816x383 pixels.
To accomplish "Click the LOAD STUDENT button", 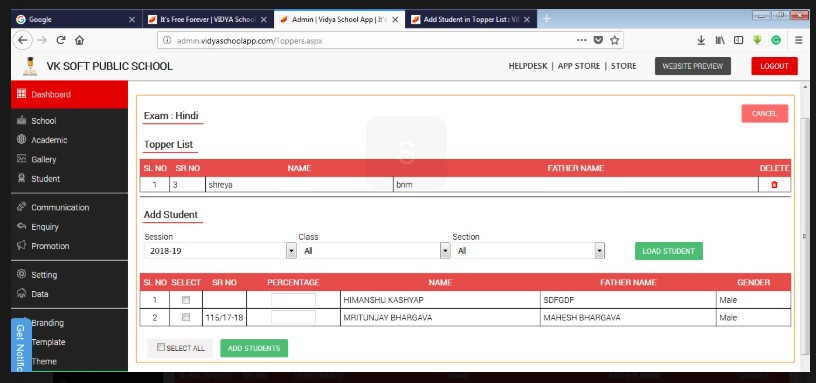I will (x=669, y=251).
